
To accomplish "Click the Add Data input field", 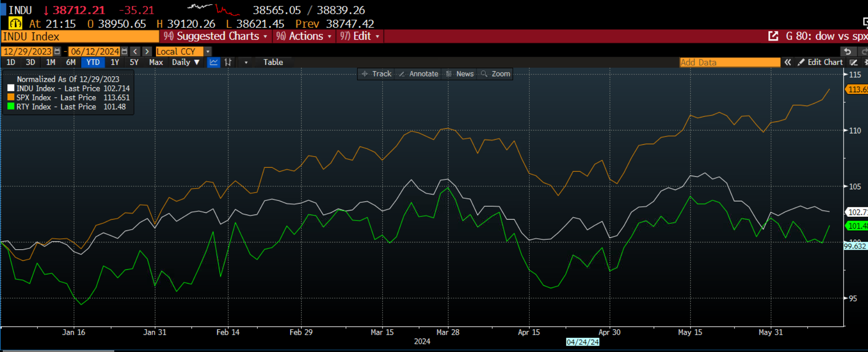I will (730, 63).
